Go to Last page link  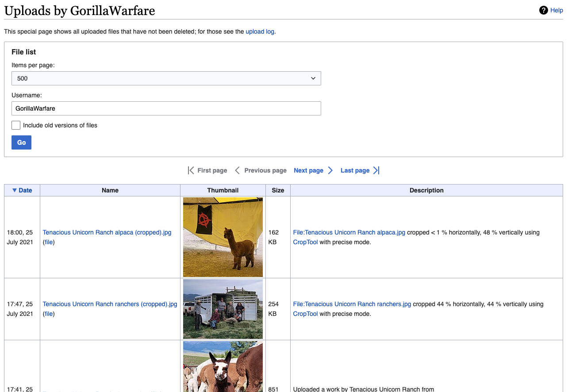355,170
